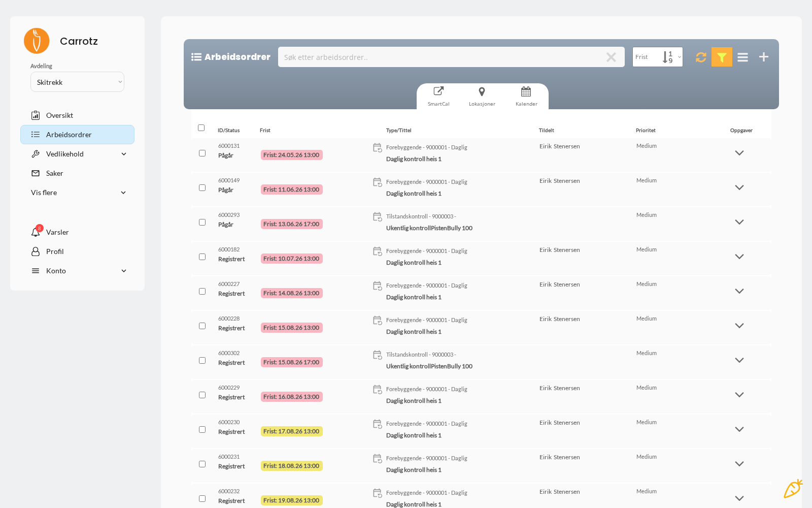Go to Oversikt in the sidebar
Image resolution: width=812 pixels, height=508 pixels.
(x=77, y=115)
